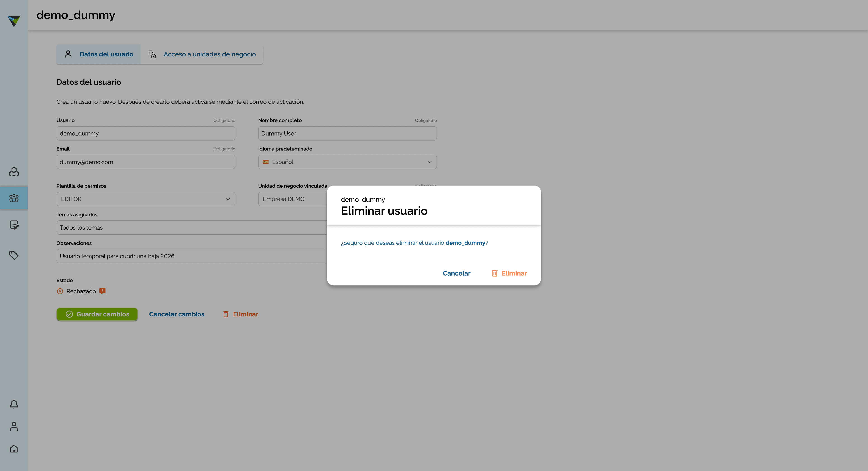Click the trash icon in the dialog
868x471 pixels.
(494, 273)
